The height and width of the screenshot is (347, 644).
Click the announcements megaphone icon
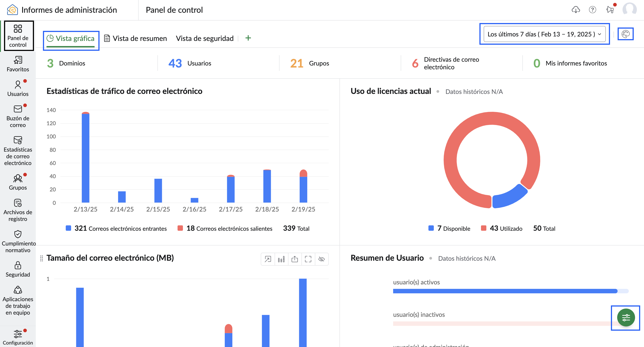pyautogui.click(x=610, y=10)
